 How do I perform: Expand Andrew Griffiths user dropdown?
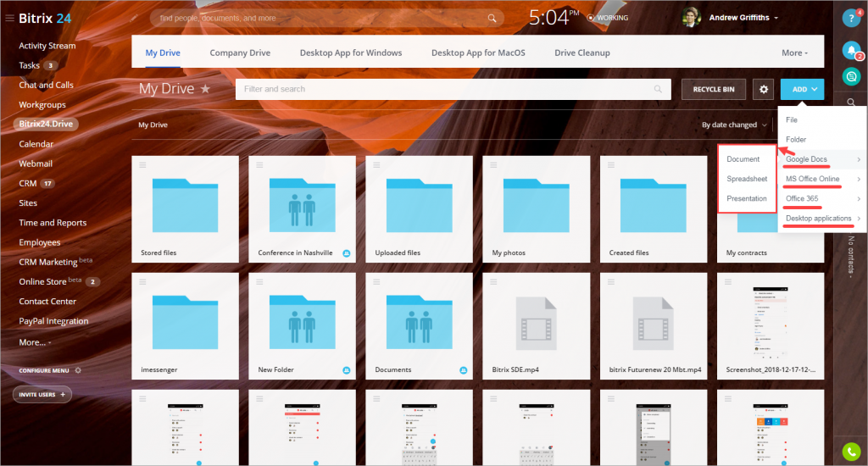[776, 19]
